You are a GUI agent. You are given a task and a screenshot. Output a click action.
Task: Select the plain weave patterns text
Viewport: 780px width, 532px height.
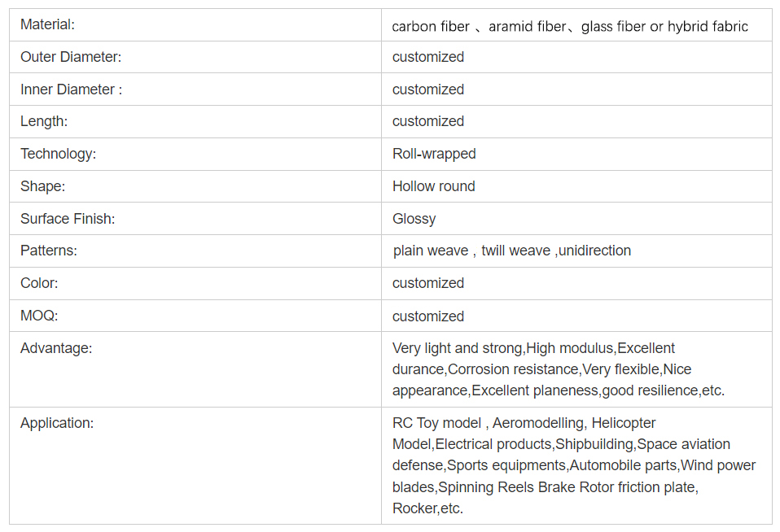click(431, 251)
